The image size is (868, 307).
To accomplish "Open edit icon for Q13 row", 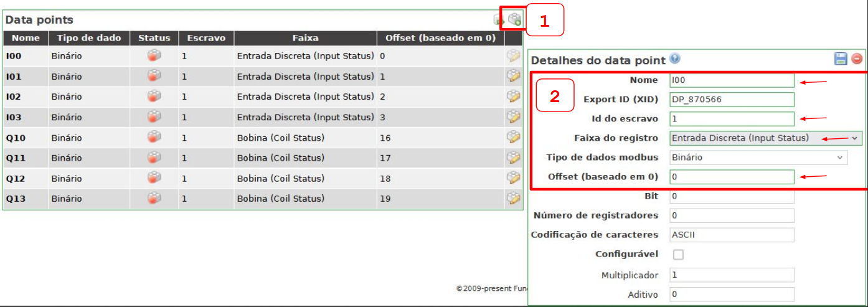I will pos(513,198).
